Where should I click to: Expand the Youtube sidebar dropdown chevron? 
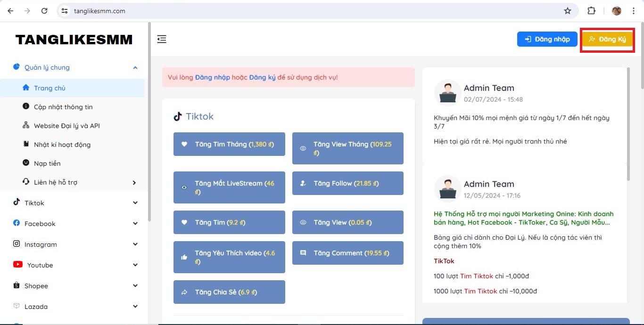135,265
